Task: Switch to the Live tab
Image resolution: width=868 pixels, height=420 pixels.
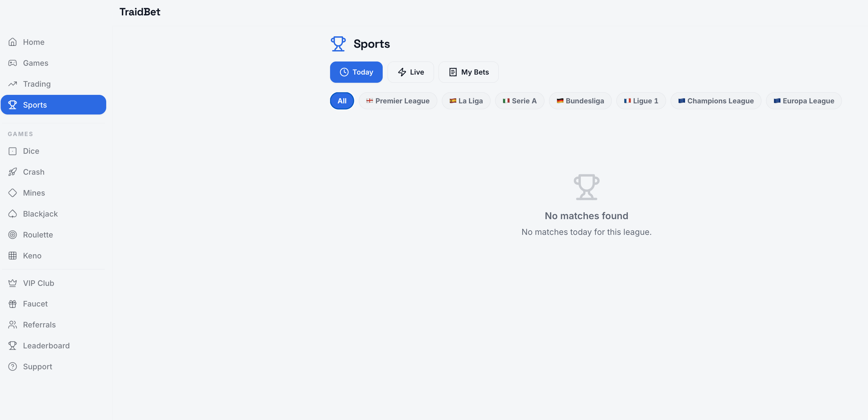Action: pos(410,72)
